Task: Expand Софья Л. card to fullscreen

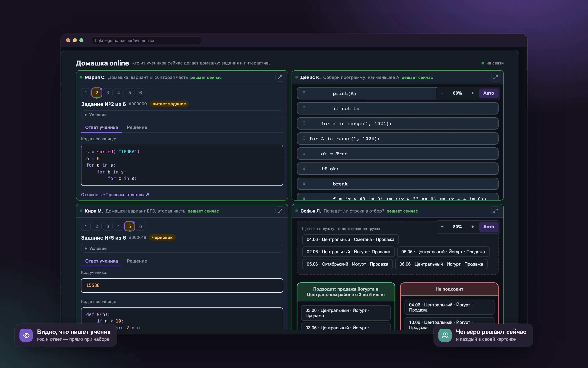Action: click(x=495, y=211)
